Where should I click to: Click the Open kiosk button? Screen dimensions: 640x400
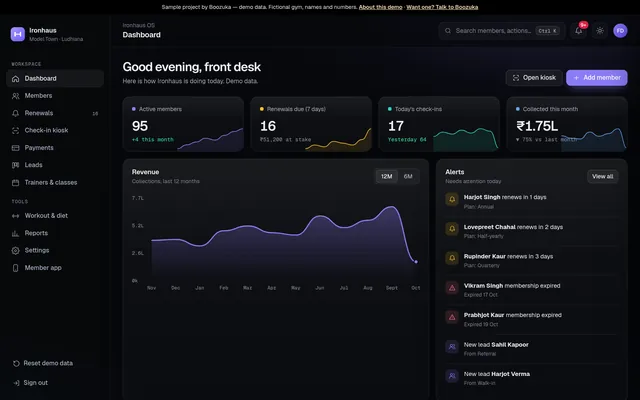tap(534, 78)
